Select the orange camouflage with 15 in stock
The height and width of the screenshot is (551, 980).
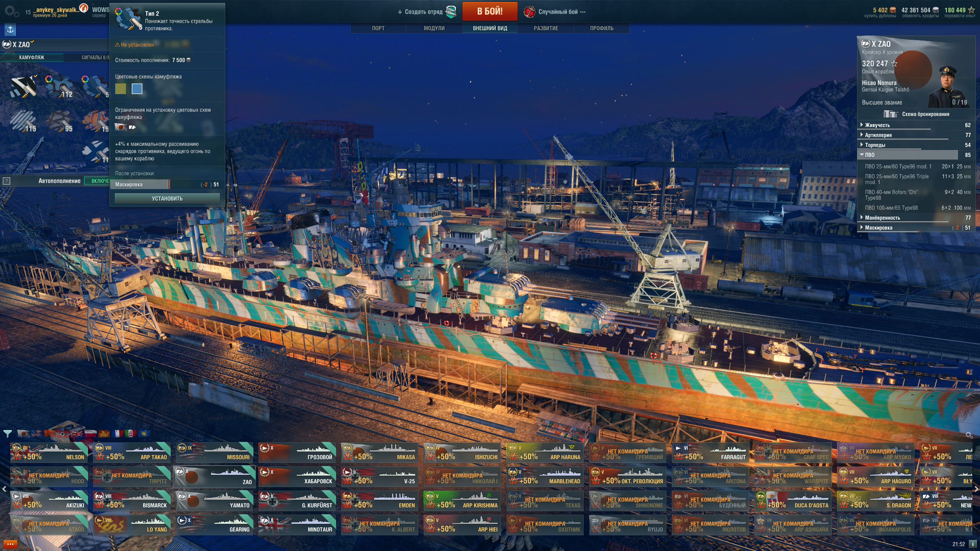[x=95, y=121]
